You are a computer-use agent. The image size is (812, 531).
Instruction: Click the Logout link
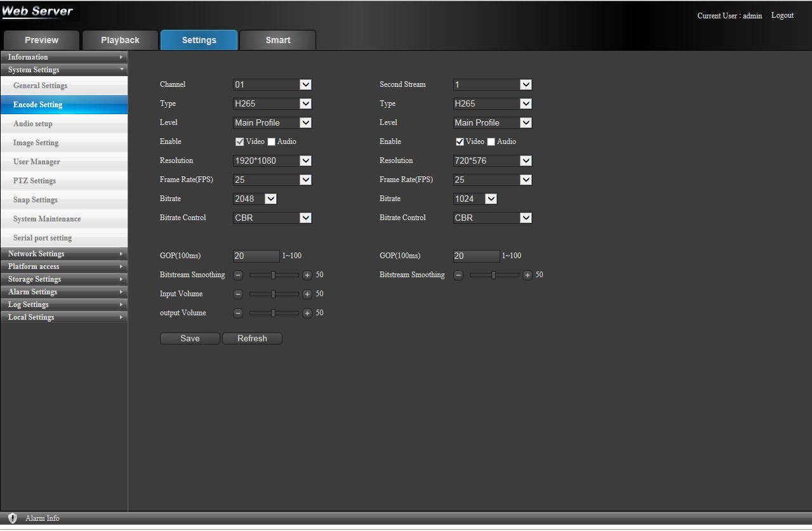pos(782,15)
